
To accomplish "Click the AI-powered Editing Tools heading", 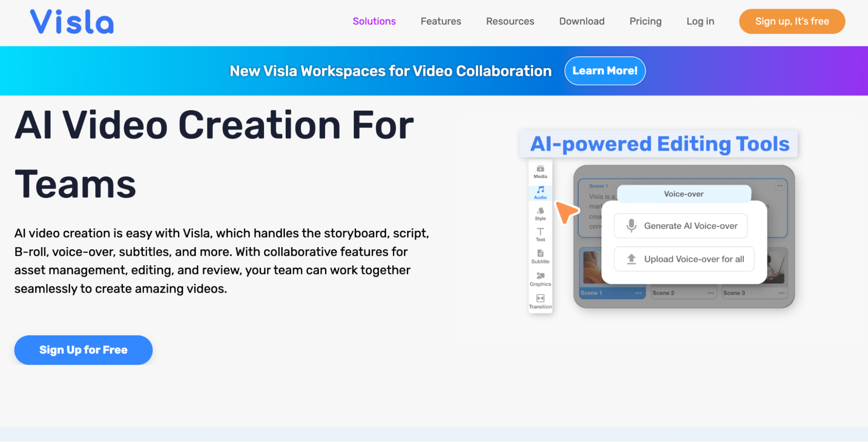I will pyautogui.click(x=660, y=144).
